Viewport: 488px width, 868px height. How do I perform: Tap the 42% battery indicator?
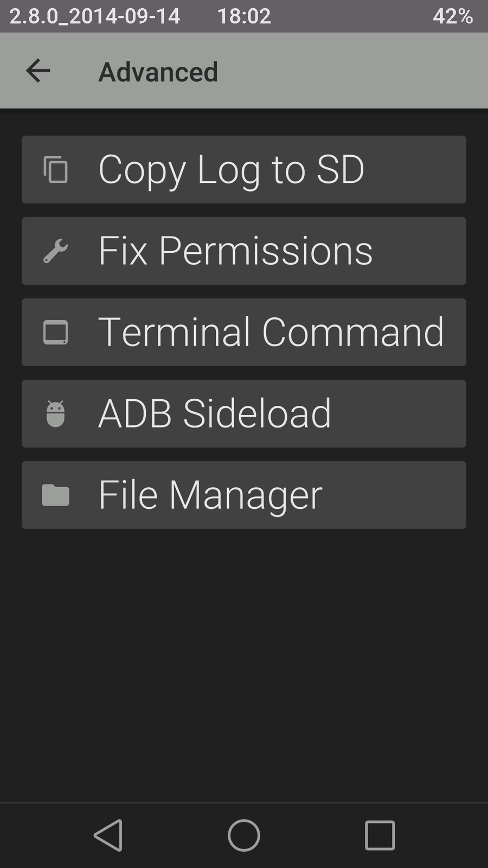(x=452, y=16)
